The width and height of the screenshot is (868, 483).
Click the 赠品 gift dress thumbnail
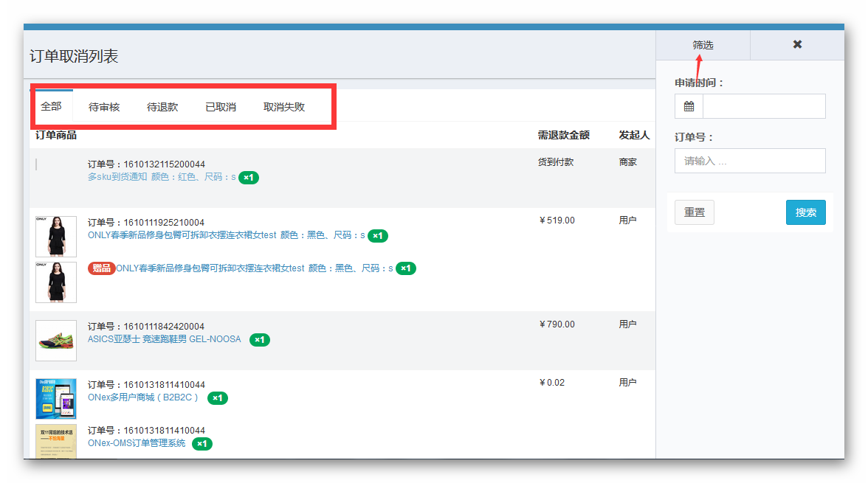tap(56, 282)
